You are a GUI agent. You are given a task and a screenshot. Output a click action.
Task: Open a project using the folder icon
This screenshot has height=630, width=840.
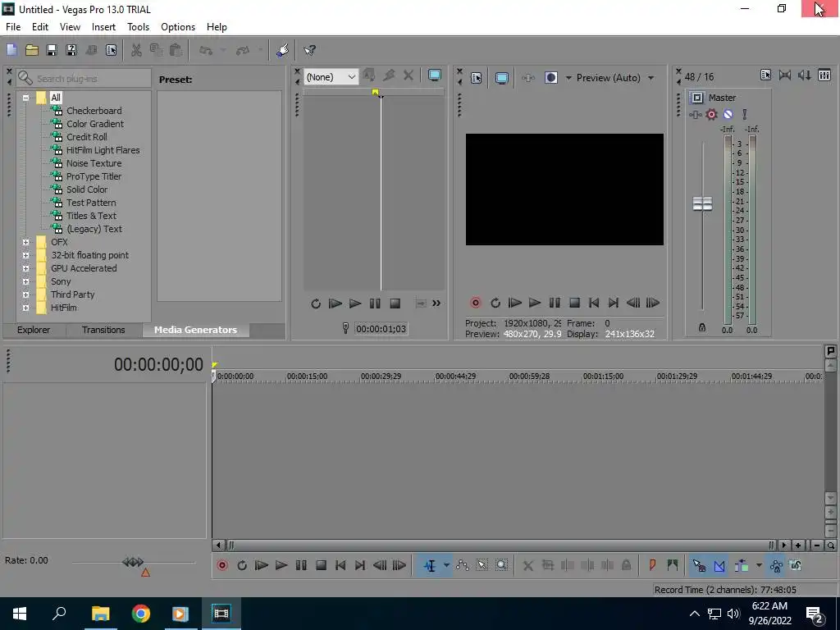(32, 50)
